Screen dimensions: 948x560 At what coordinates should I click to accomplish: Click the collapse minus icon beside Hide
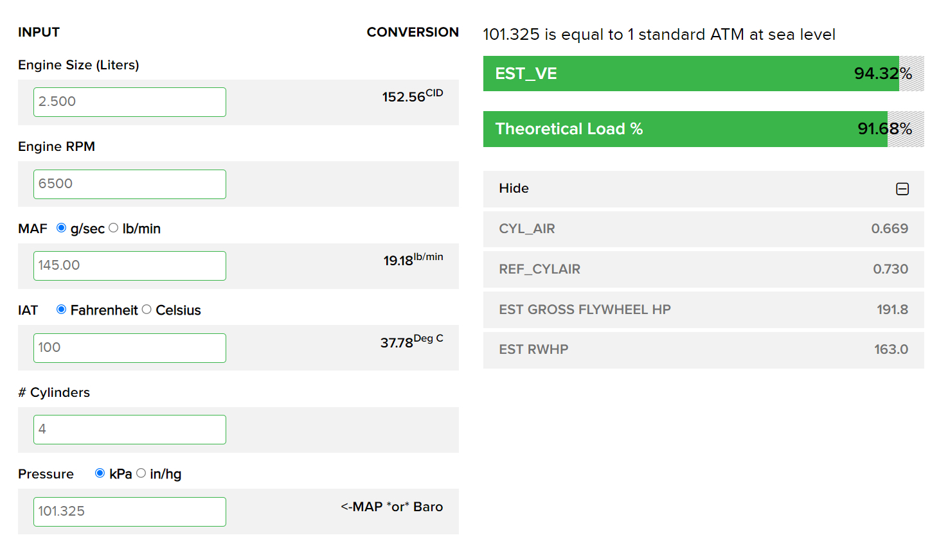point(902,189)
